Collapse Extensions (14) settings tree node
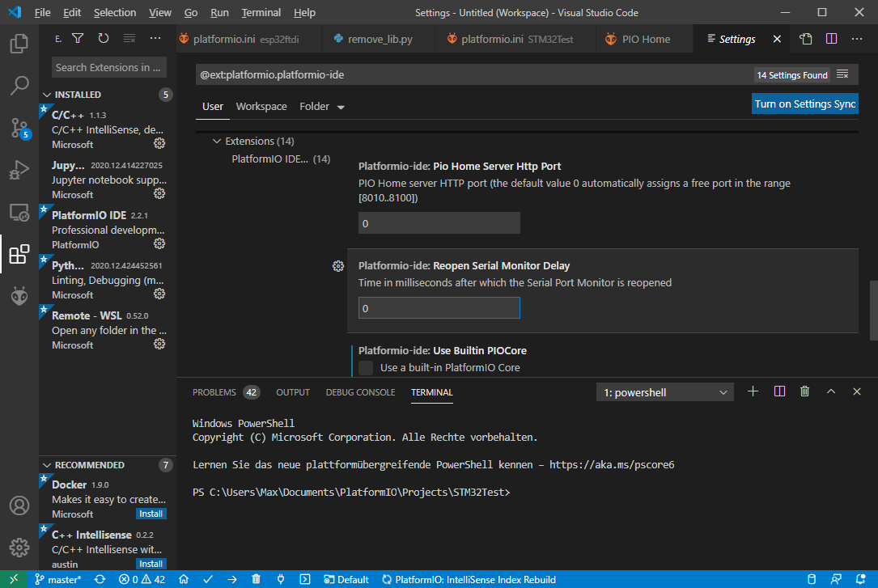Viewport: 878px width, 588px height. 217,141
